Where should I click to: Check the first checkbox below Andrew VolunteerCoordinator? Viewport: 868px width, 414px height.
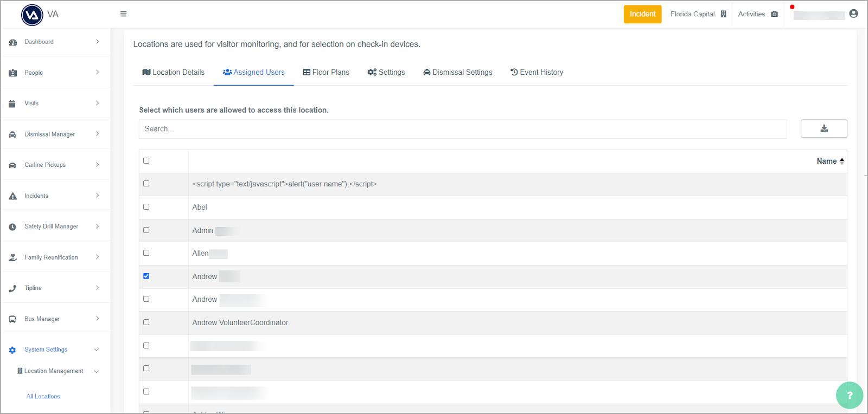pos(146,346)
